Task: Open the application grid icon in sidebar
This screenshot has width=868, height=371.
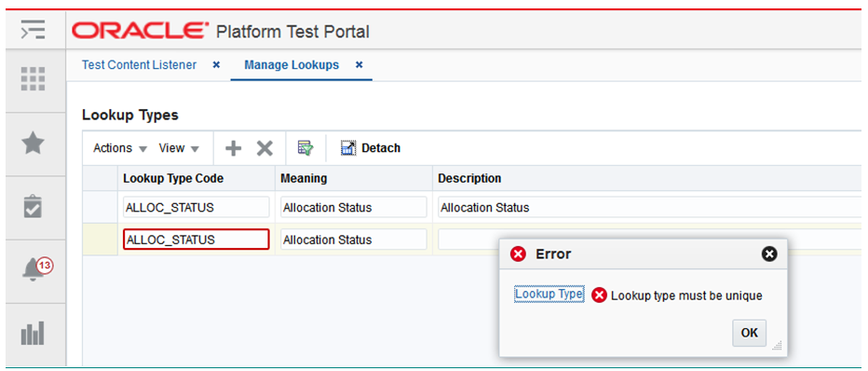Action: click(x=33, y=79)
